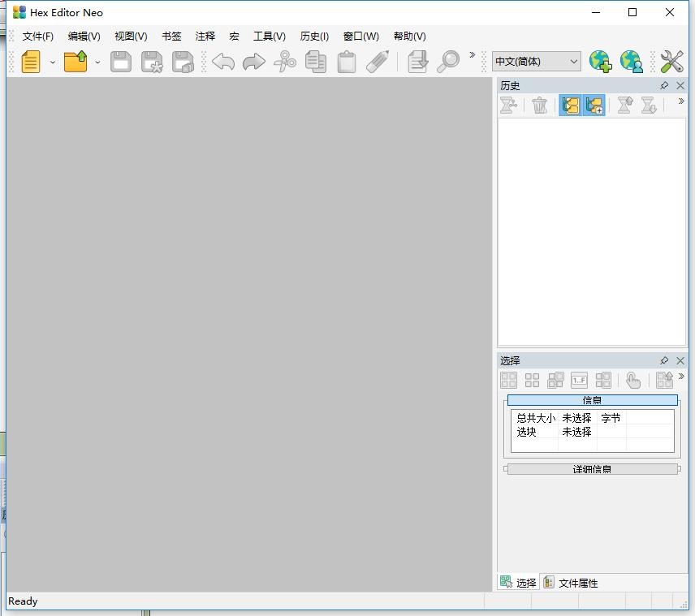Expand main toolbar overflow chevron

pyautogui.click(x=472, y=55)
